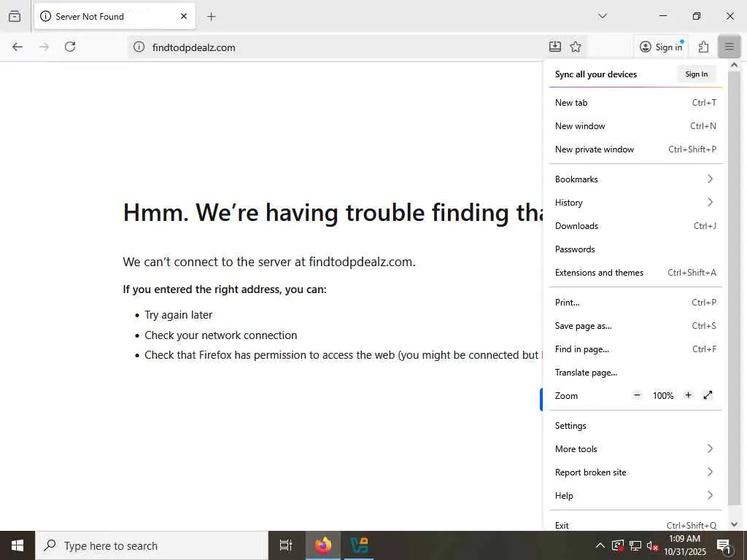Click the "Check your network connection" text
The image size is (747, 560).
[220, 335]
